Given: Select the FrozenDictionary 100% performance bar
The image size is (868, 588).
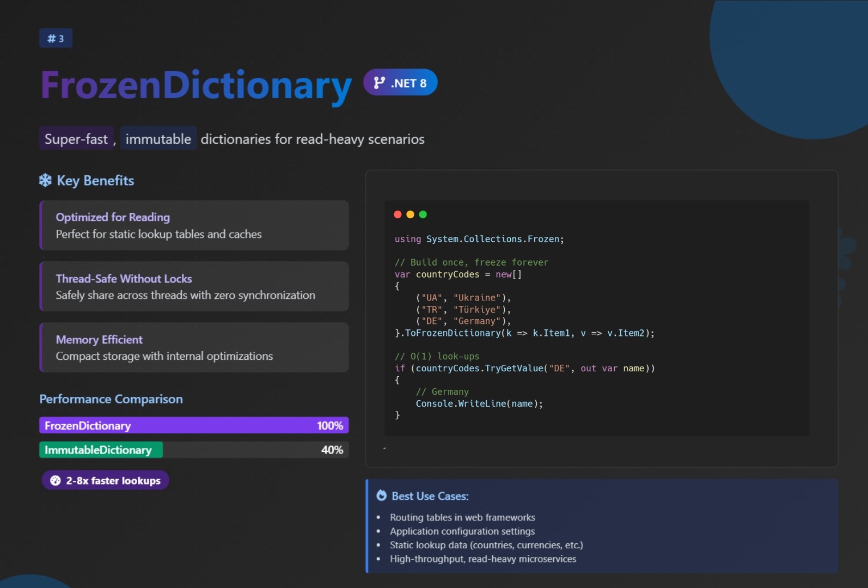Looking at the screenshot, I should tap(194, 425).
